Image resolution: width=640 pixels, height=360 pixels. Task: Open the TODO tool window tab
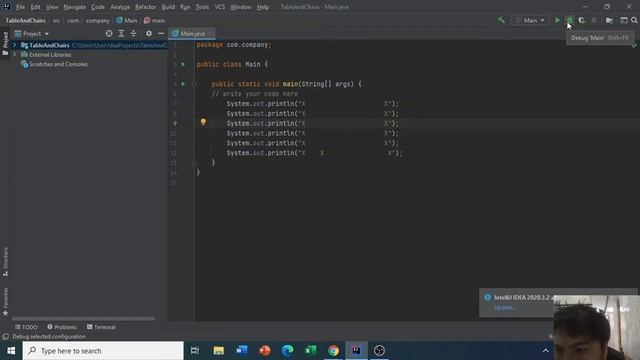coord(26,327)
